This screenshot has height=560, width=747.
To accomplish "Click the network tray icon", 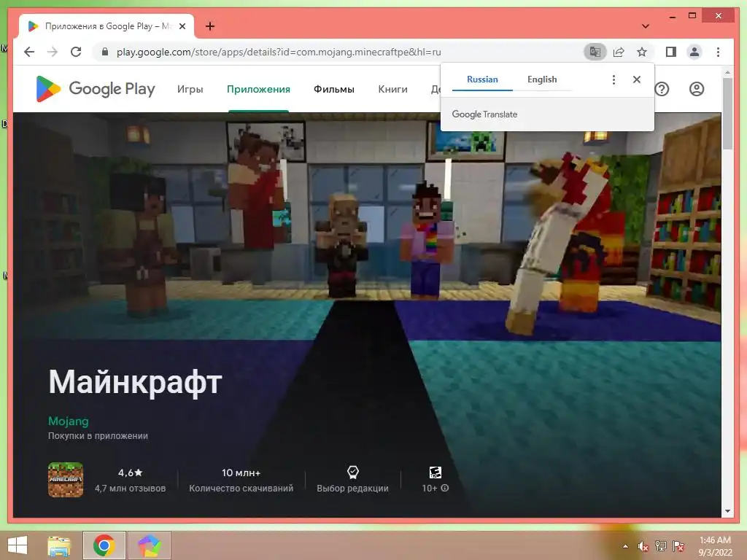I will (x=661, y=546).
